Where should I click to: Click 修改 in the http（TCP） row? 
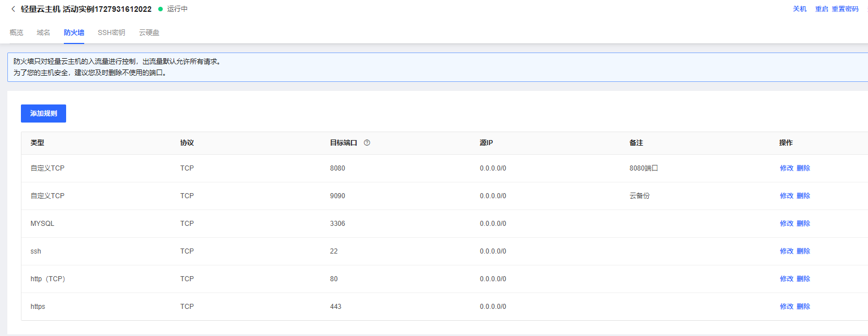[787, 279]
